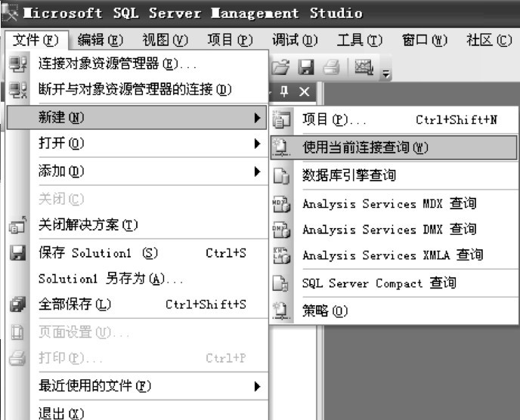
Task: Choose 数据库引擎查询 submenu entry
Action: click(394, 175)
